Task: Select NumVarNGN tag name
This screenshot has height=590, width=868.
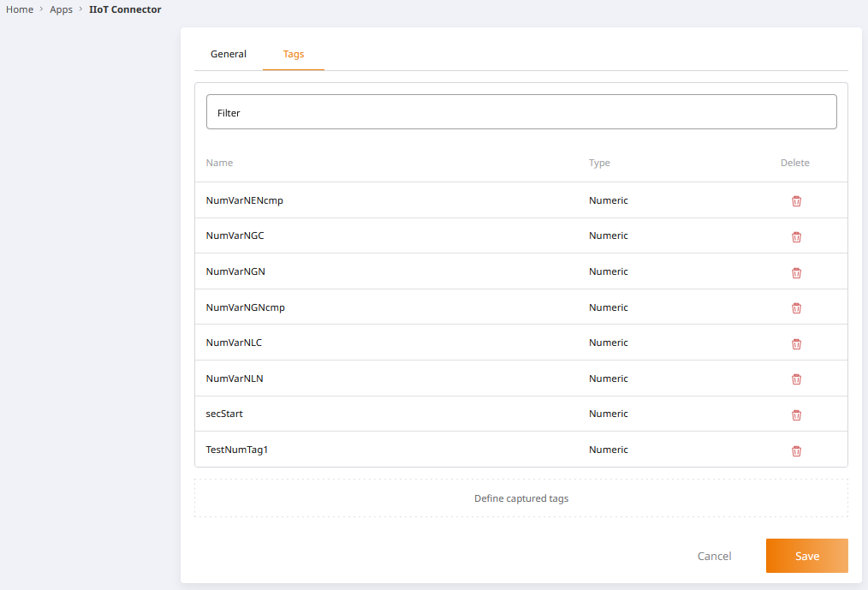Action: point(235,271)
